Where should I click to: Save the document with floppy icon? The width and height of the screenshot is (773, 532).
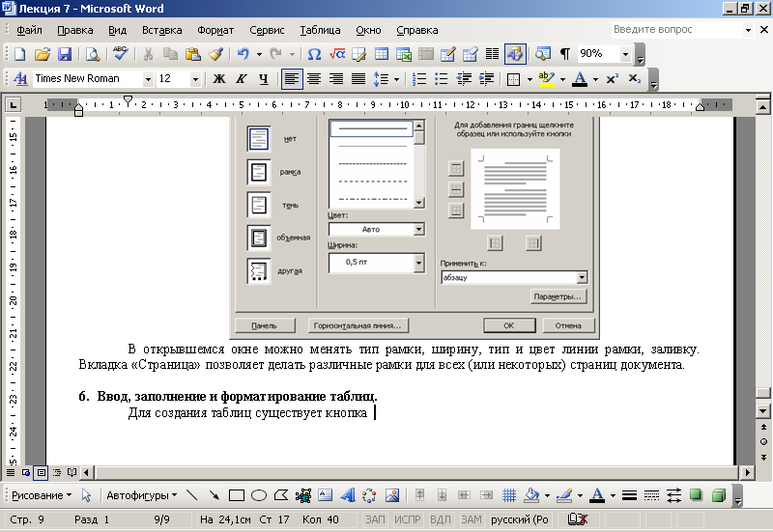65,54
